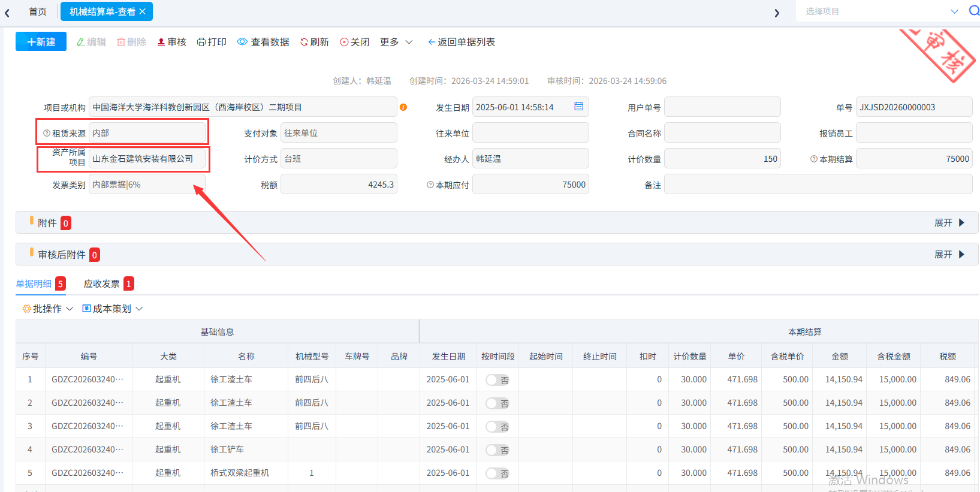This screenshot has height=492, width=980.
Task: Click the 备注 input field
Action: 818,185
